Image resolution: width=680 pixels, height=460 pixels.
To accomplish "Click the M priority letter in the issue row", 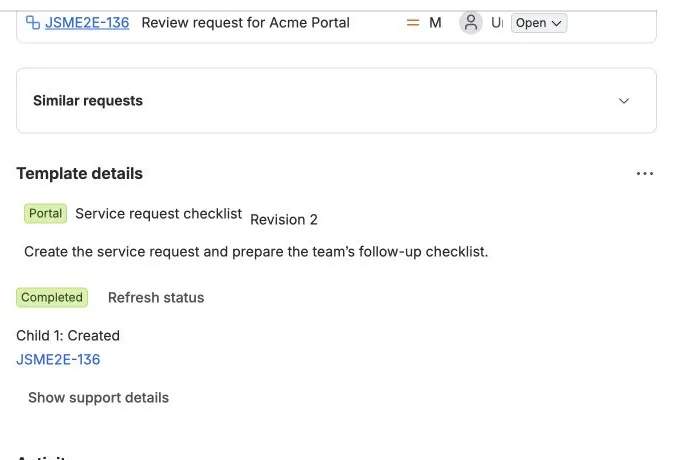I will (435, 23).
